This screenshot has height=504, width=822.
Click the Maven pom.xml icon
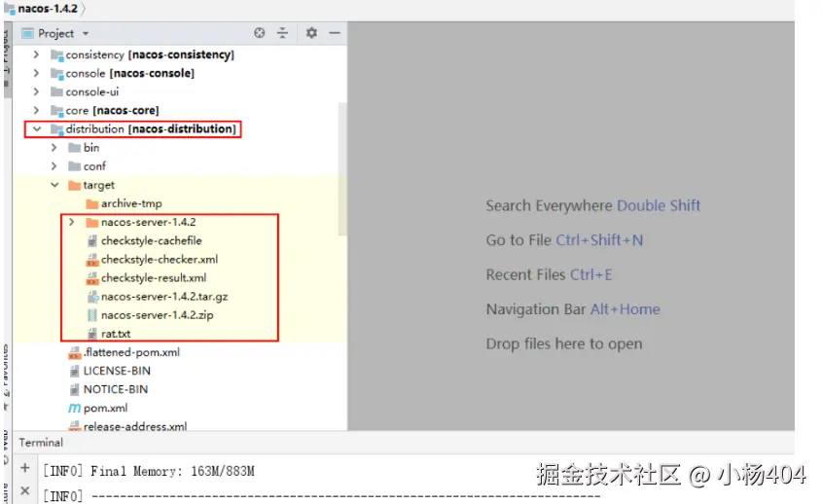pyautogui.click(x=75, y=408)
